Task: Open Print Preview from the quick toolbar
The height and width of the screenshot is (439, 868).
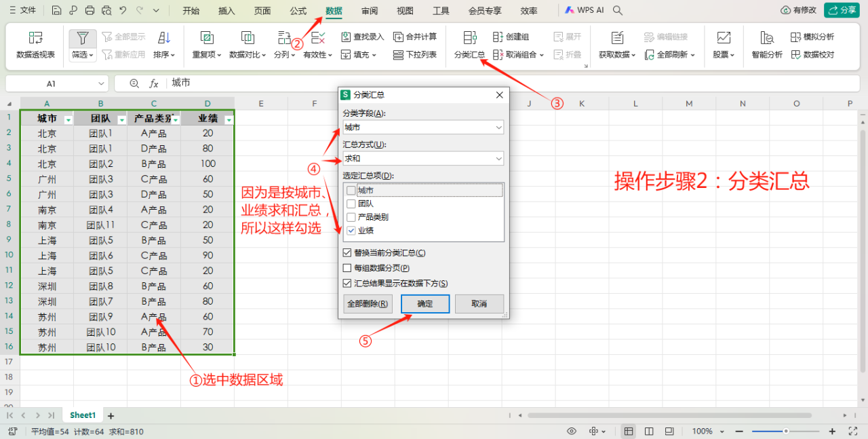Action: coord(106,10)
